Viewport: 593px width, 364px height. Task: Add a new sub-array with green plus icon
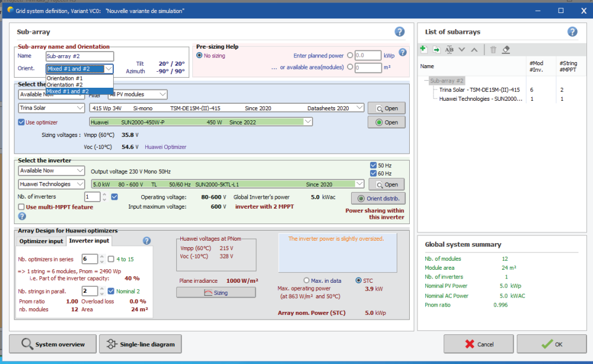pos(423,49)
